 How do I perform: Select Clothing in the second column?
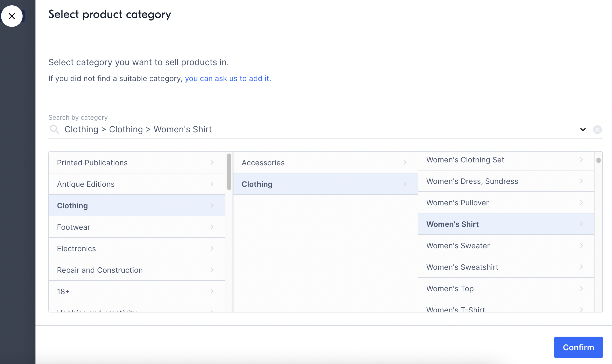click(x=325, y=184)
